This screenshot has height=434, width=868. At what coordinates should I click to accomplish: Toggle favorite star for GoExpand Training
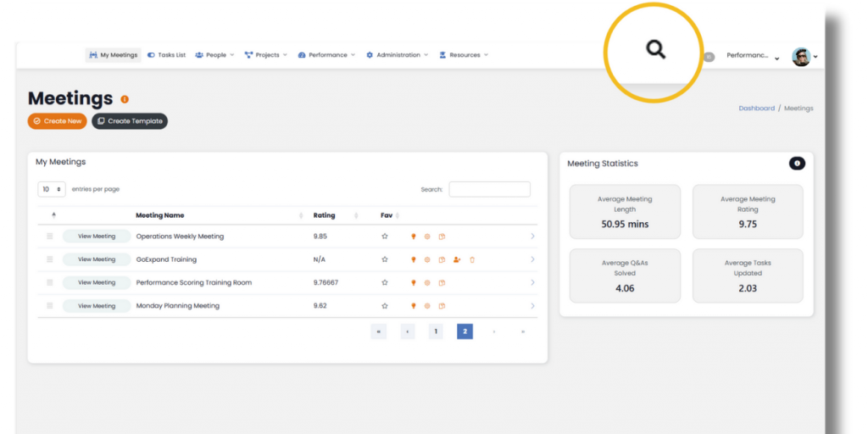click(x=385, y=259)
